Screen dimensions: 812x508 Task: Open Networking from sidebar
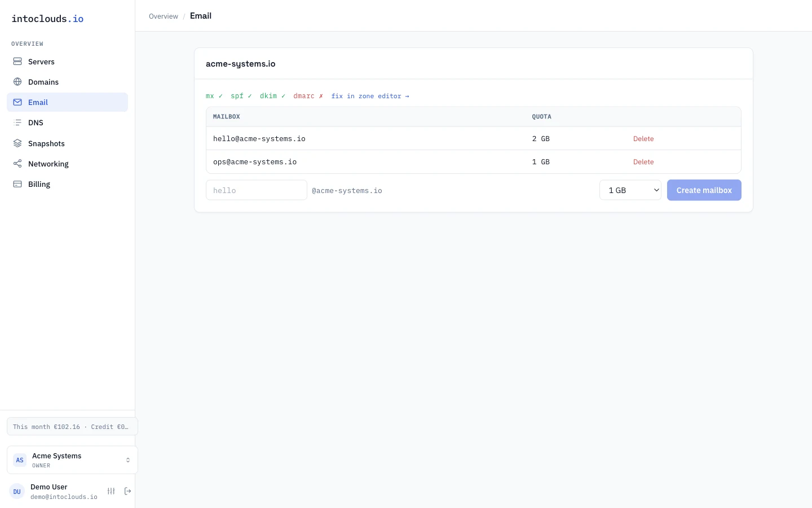pos(67,164)
